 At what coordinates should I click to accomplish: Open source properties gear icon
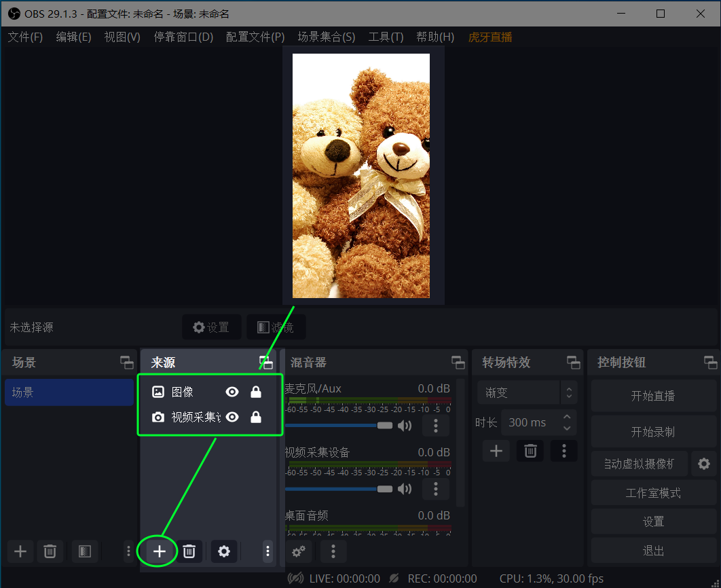pyautogui.click(x=224, y=551)
